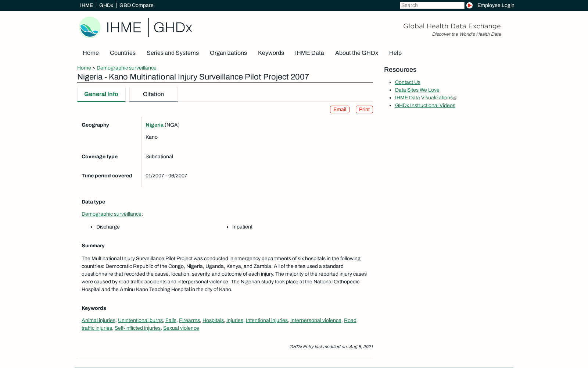
Task: Open IHME Data navigation item
Action: coord(309,53)
